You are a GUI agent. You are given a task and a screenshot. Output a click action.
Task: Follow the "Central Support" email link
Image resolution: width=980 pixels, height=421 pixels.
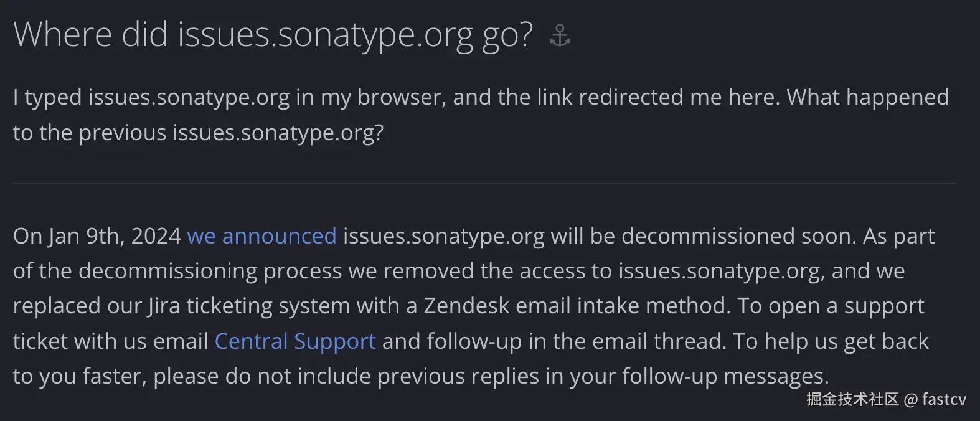294,341
